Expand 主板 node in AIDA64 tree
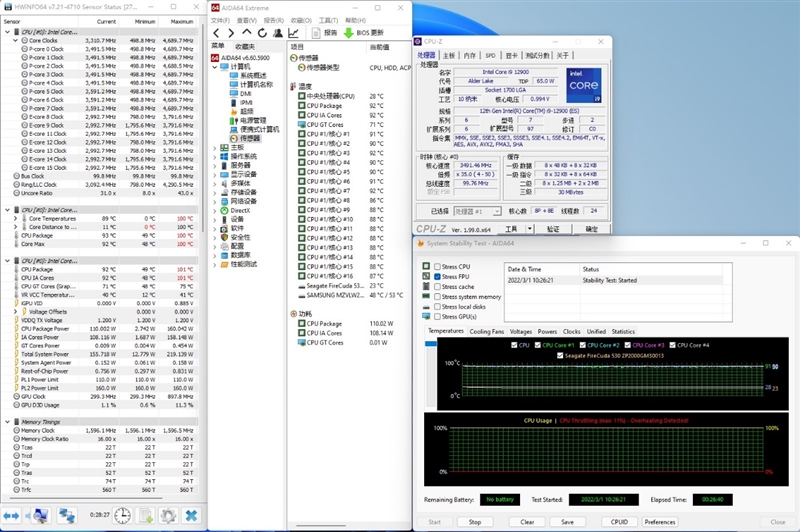Viewport: 800px width, 532px height. point(215,147)
